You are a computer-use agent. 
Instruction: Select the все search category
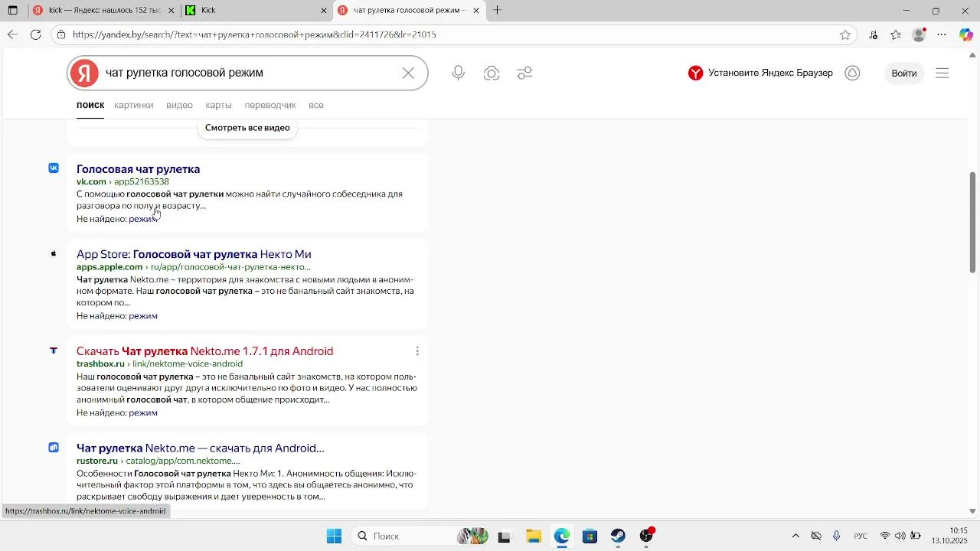pos(316,105)
